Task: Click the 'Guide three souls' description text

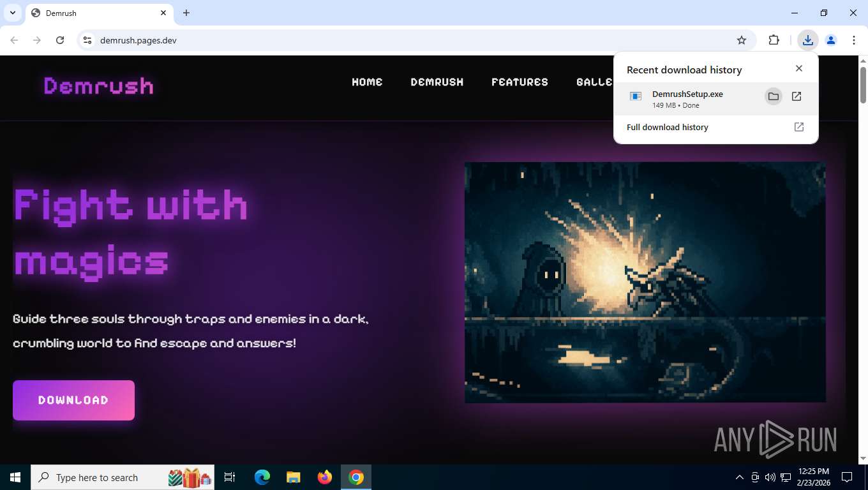Action: point(191,331)
